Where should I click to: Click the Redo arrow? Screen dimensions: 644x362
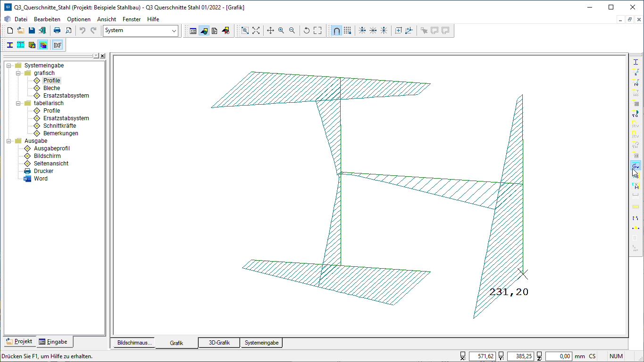click(93, 30)
